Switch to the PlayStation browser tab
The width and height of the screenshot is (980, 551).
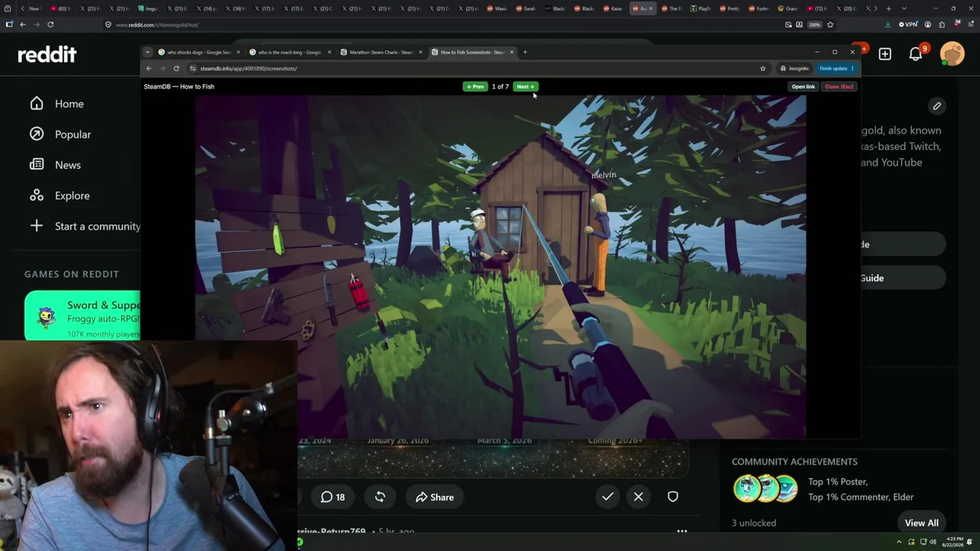(702, 8)
